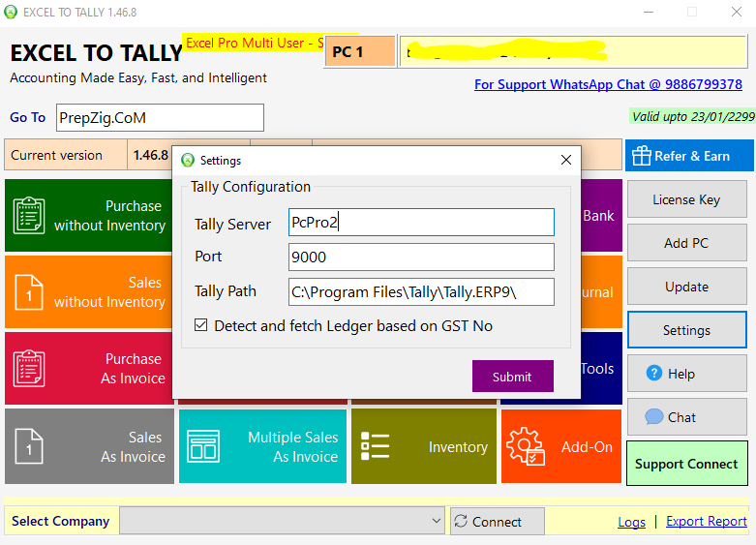This screenshot has height=545, width=756.
Task: Open the Settings button in sidebar
Action: [686, 330]
